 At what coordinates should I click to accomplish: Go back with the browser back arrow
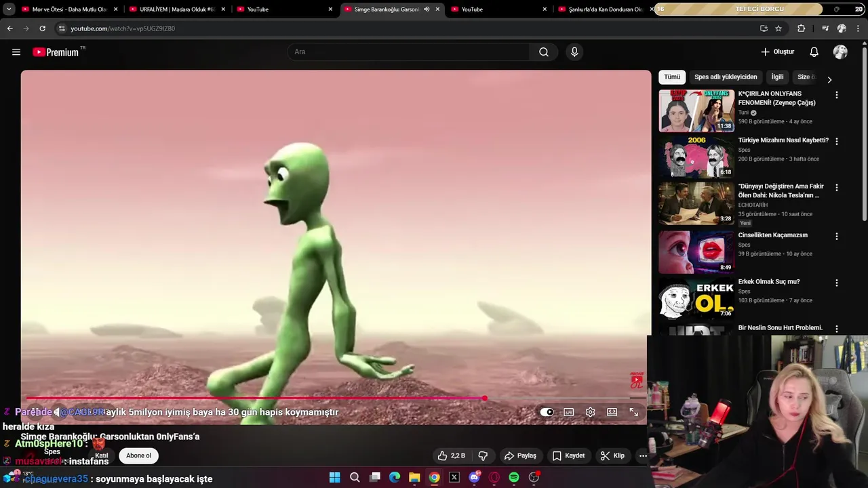[x=10, y=28]
